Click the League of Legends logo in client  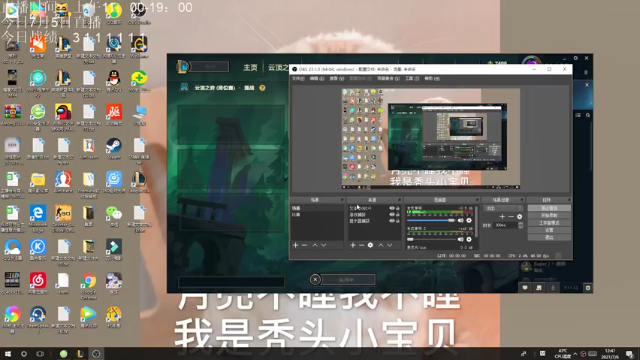[182, 67]
